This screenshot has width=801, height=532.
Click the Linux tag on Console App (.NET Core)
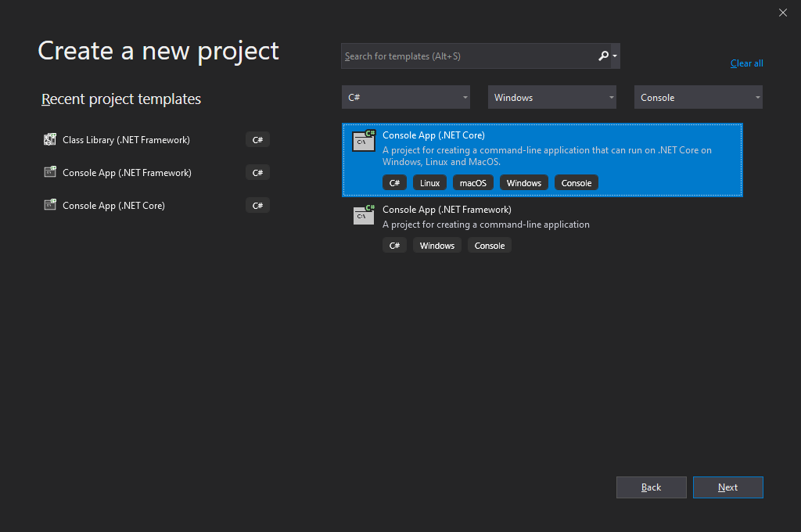pyautogui.click(x=429, y=183)
